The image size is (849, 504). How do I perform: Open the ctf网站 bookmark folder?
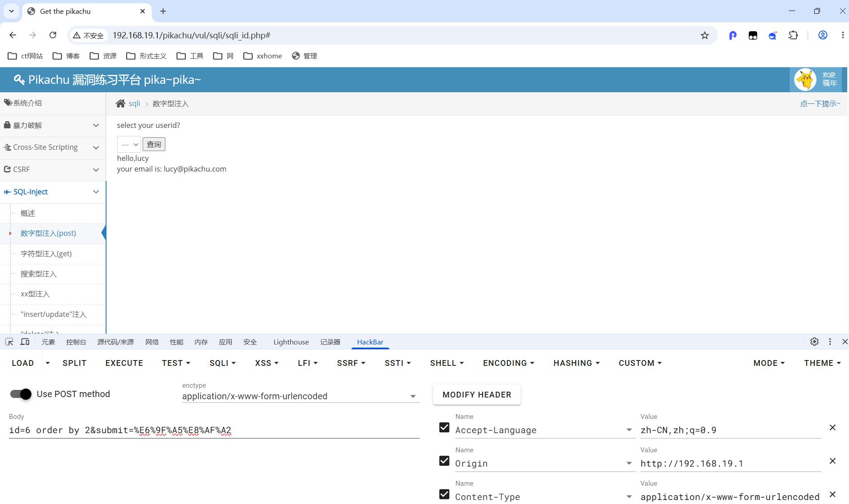pyautogui.click(x=25, y=56)
